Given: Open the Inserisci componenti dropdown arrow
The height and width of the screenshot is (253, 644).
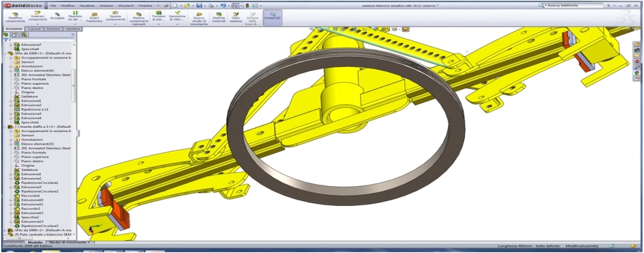Looking at the screenshot, I should point(38,24).
